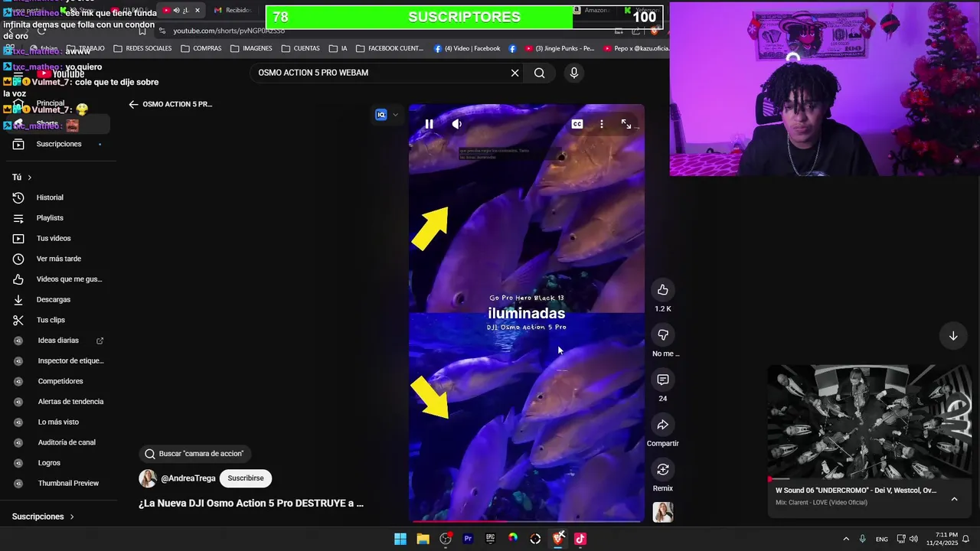Viewport: 980px width, 551px height.
Task: Open the title ¿La Nueva DJI Osmo Action 5 Pro...
Action: [251, 504]
